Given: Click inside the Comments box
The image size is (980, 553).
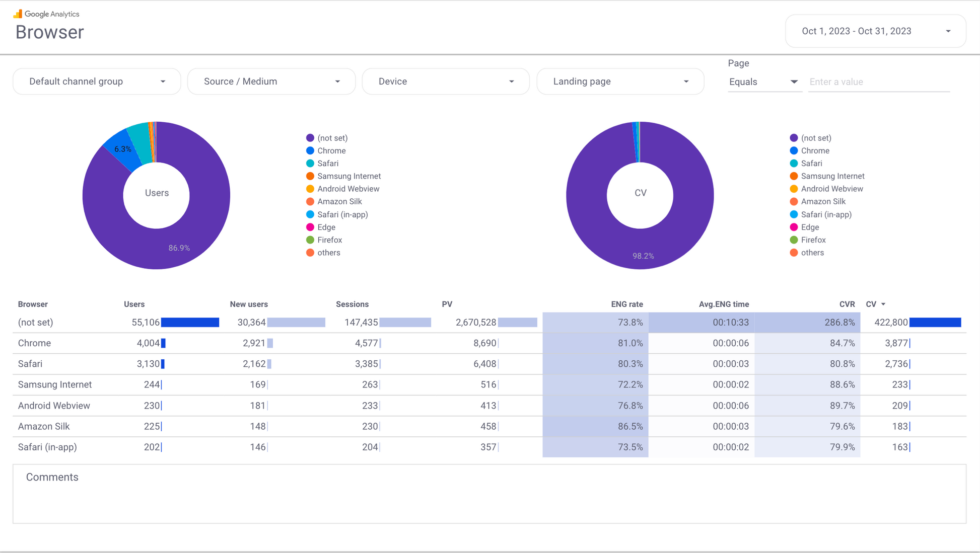Looking at the screenshot, I should coord(488,498).
